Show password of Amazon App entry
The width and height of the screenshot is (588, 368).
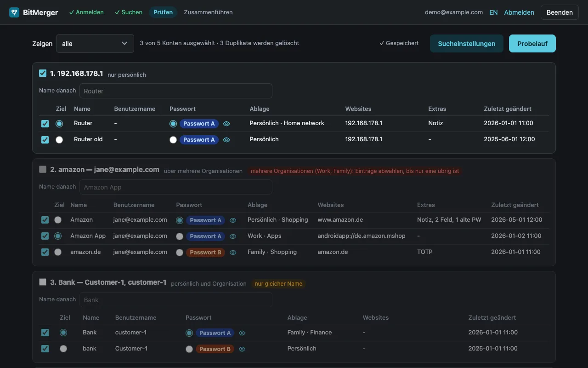click(233, 236)
